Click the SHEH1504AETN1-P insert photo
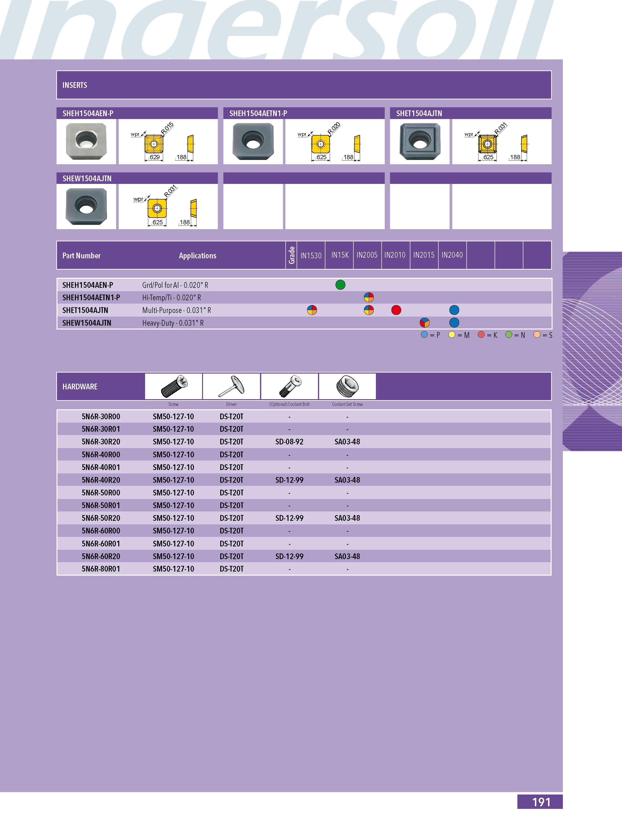The width and height of the screenshot is (622, 840). 253,142
